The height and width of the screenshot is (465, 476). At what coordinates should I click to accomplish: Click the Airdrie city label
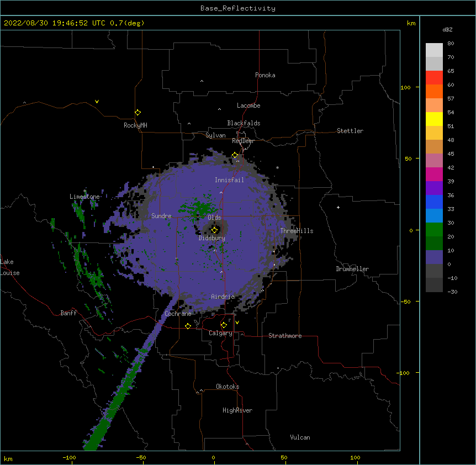click(x=223, y=297)
